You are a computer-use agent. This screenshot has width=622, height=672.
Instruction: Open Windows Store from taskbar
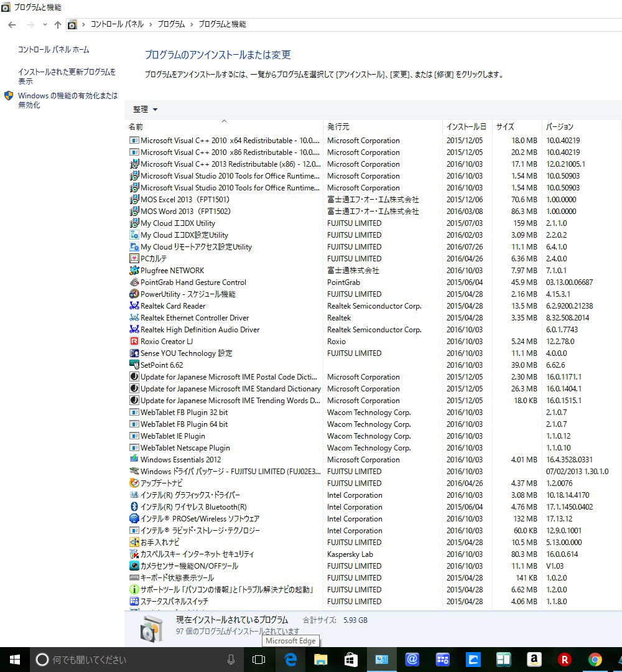351,660
